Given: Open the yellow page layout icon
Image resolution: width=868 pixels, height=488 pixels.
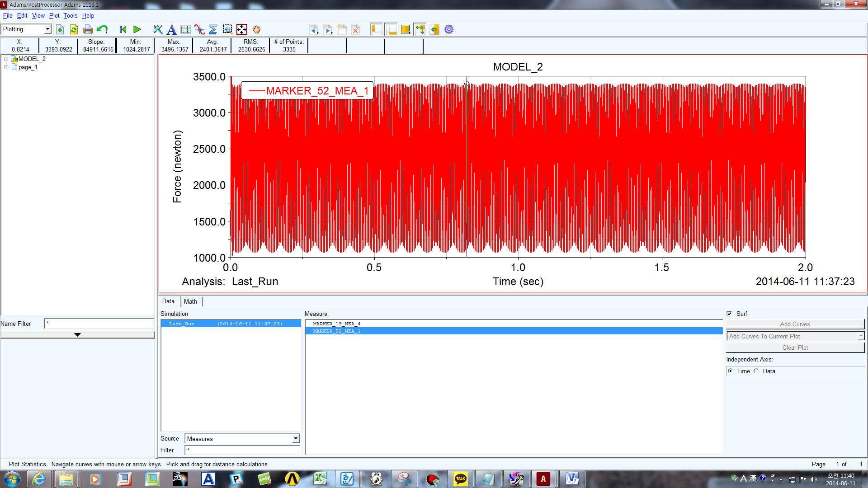Looking at the screenshot, I should [x=406, y=29].
